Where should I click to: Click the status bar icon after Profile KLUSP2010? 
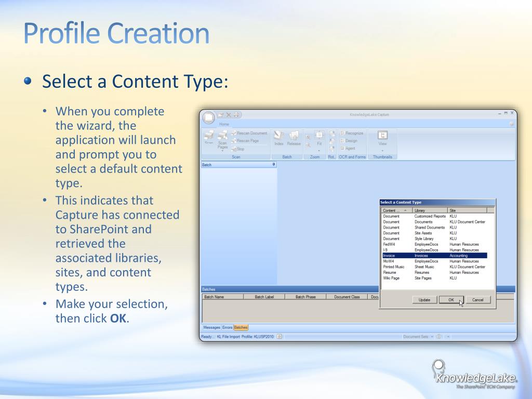[x=279, y=337]
